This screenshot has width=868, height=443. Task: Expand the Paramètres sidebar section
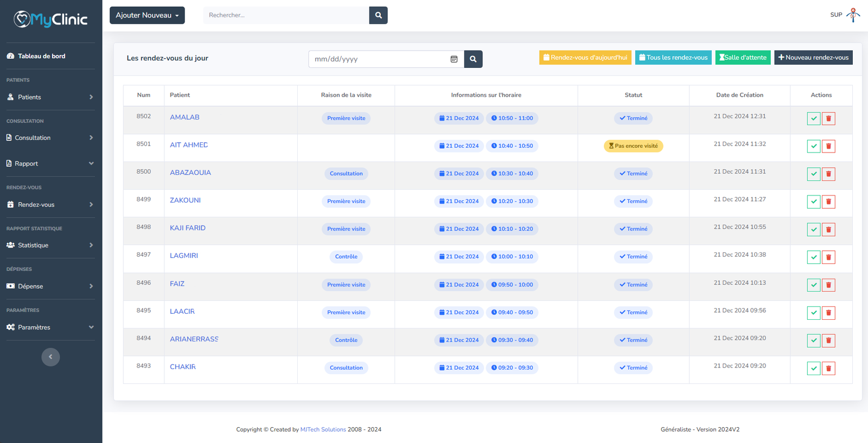[x=50, y=327]
